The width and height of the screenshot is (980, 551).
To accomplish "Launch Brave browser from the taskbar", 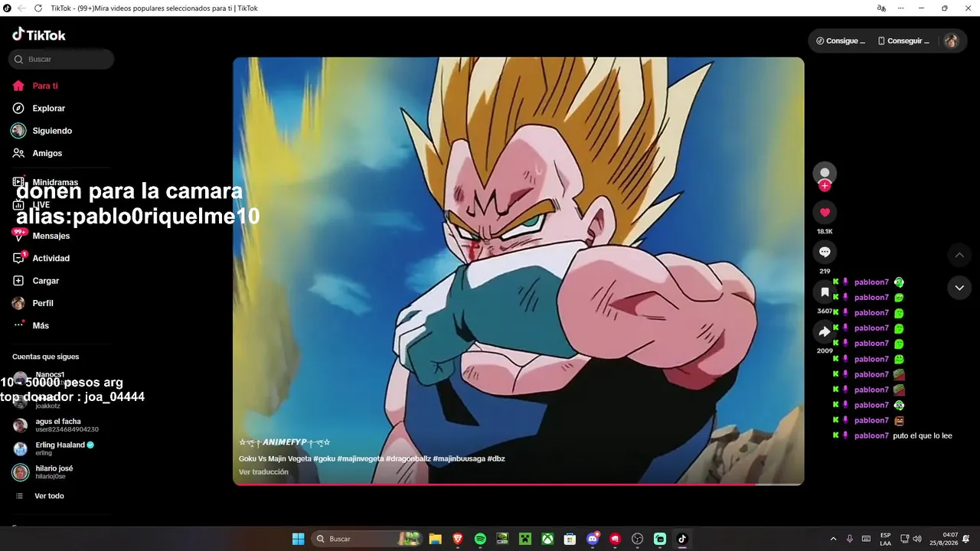I will [458, 539].
